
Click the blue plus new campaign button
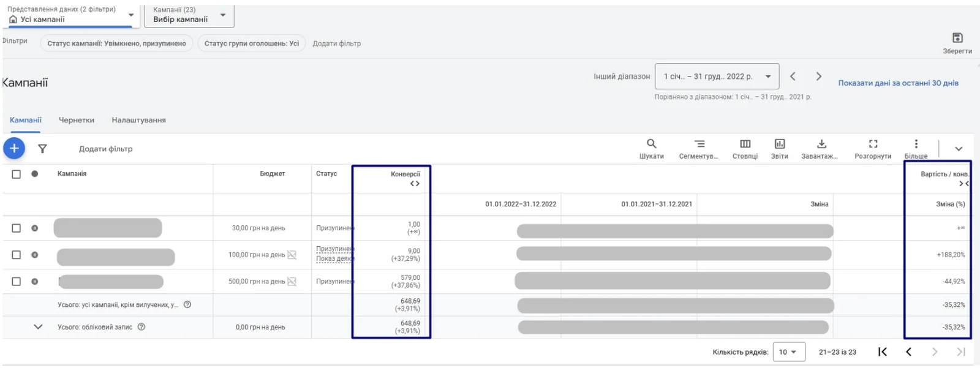pyautogui.click(x=14, y=148)
